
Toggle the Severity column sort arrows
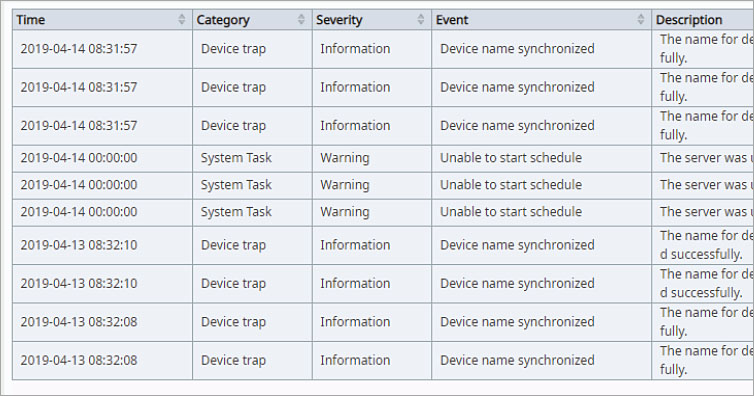pos(421,19)
